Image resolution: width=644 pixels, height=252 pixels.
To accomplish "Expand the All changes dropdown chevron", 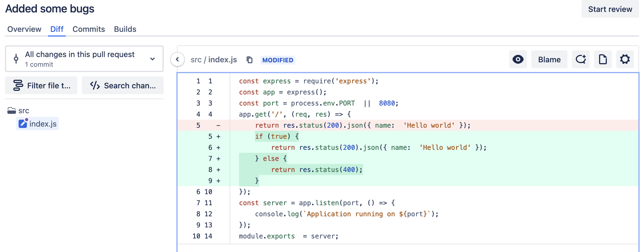I will pos(153,59).
